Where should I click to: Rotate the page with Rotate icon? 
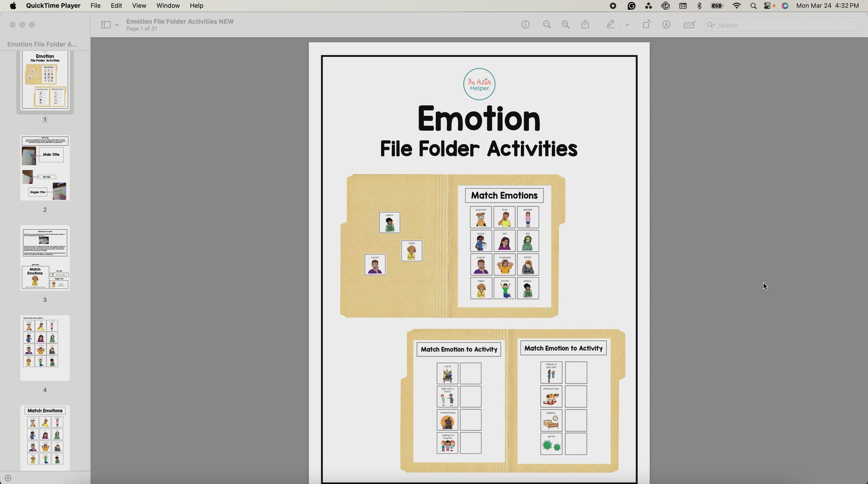click(646, 25)
